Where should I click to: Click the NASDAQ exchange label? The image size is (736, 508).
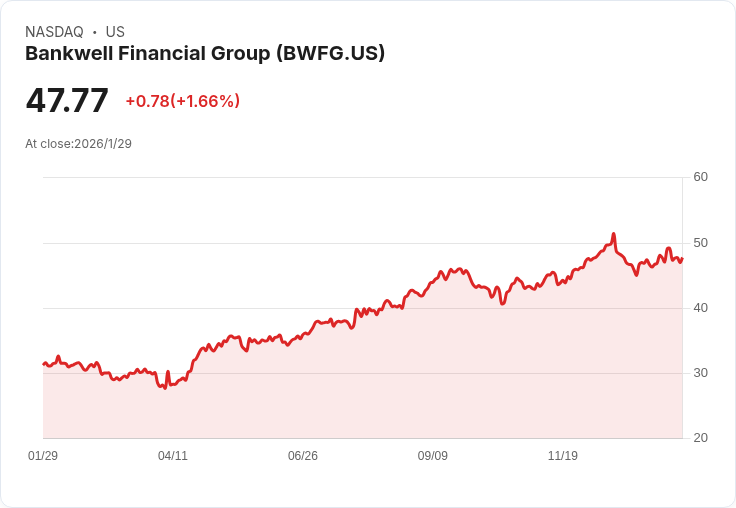54,32
